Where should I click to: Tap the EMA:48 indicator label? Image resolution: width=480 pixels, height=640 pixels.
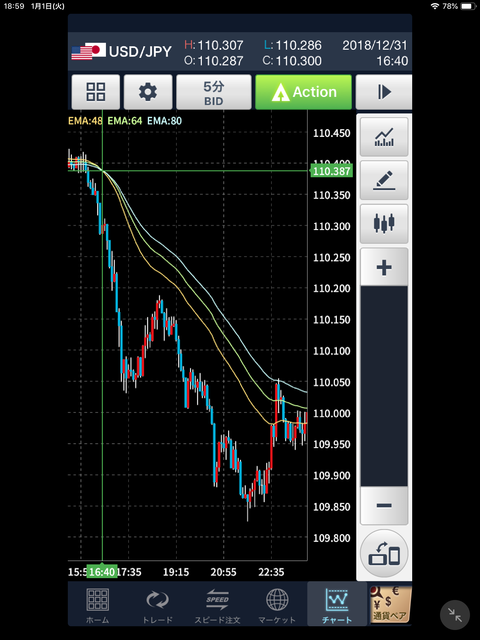click(85, 121)
